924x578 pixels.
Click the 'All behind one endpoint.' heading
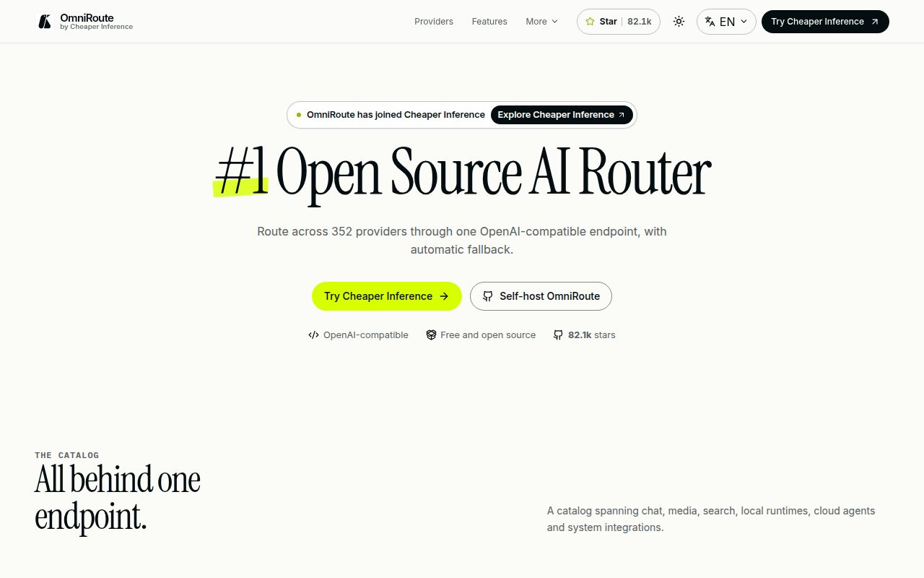(118, 499)
